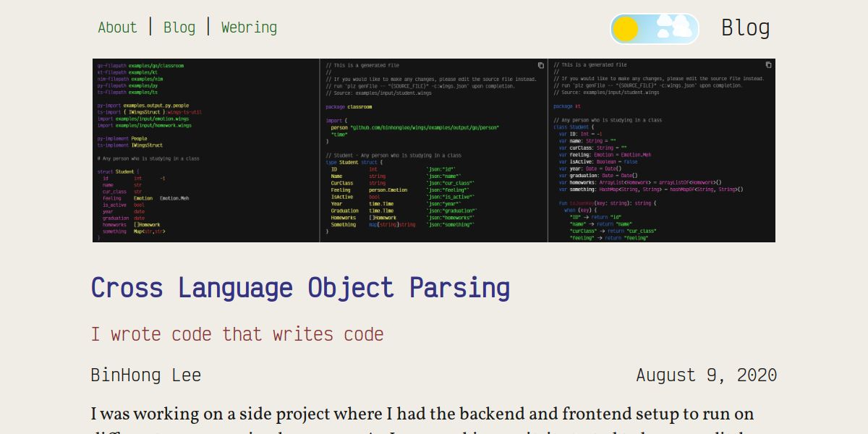Copy the Go classroom code snippet
This screenshot has height=434, width=868.
click(x=542, y=64)
